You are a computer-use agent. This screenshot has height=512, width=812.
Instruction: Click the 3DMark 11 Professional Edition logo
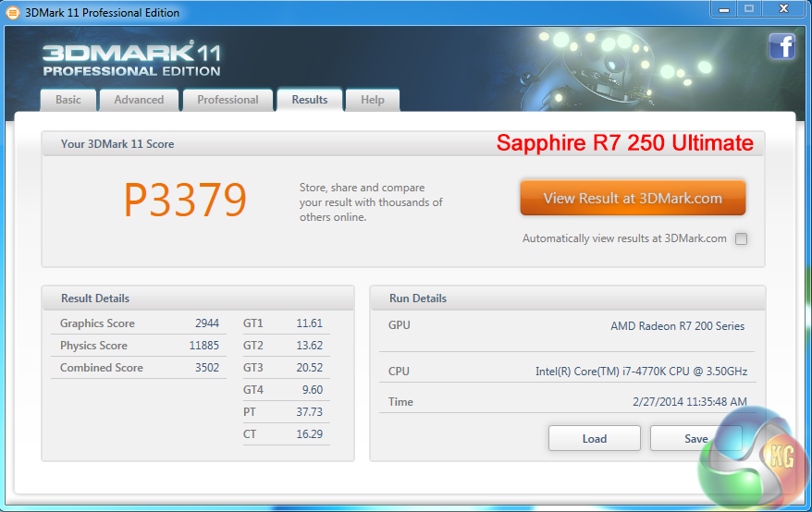(131, 59)
